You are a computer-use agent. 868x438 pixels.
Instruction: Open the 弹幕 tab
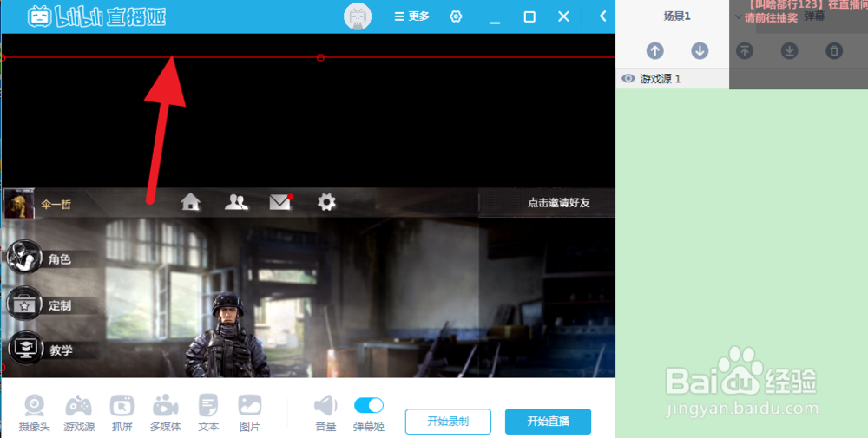[814, 16]
